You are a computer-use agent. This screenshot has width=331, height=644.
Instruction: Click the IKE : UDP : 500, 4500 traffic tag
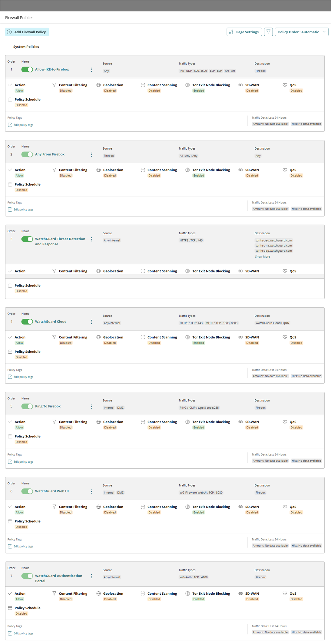coord(193,71)
